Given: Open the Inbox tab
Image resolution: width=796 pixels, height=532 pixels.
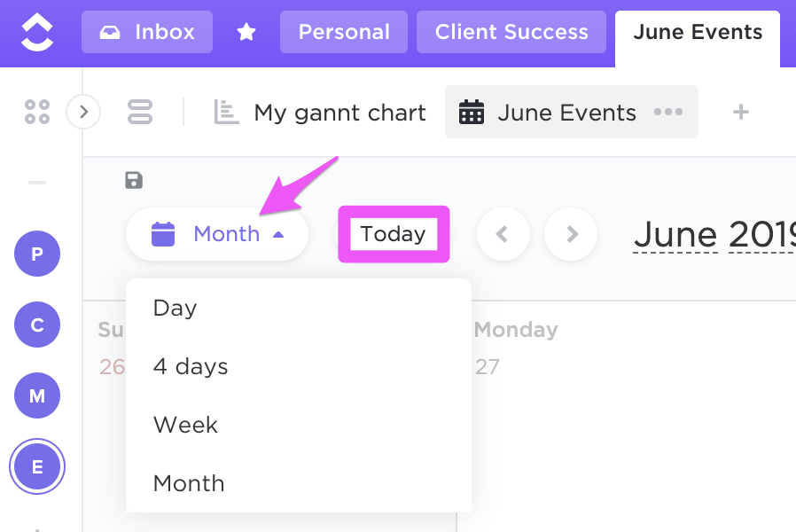Looking at the screenshot, I should point(147,33).
